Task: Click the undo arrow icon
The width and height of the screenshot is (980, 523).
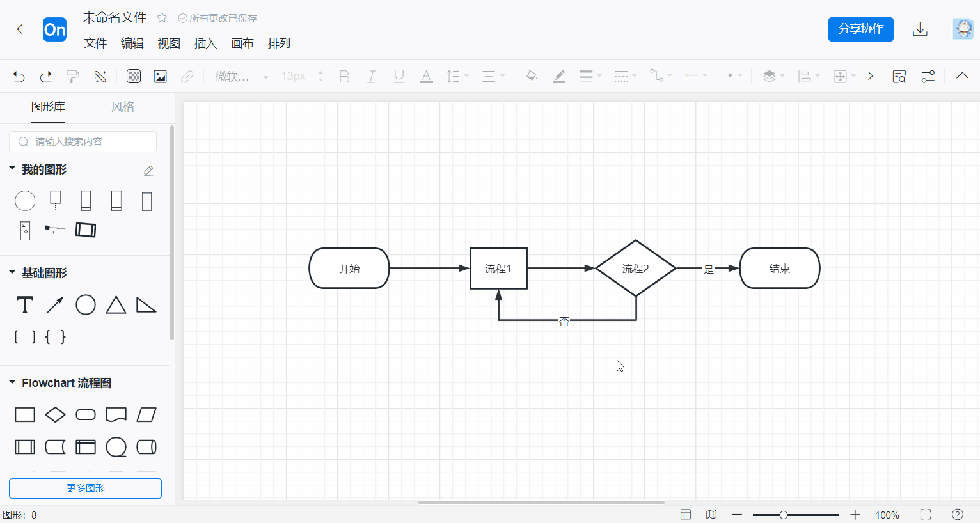Action: [19, 77]
